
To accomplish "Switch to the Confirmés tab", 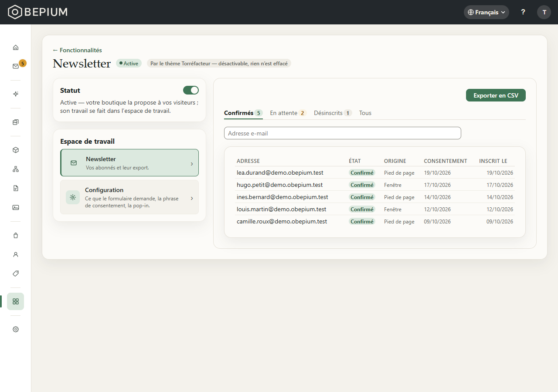I will point(243,113).
